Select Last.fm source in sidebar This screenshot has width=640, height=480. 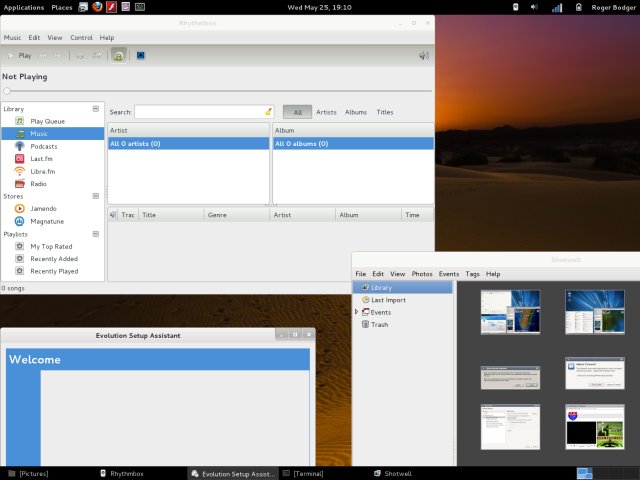pos(42,159)
